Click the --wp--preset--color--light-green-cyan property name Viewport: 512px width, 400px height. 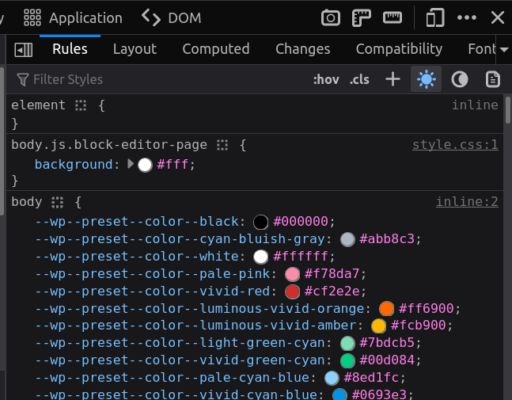(180, 343)
